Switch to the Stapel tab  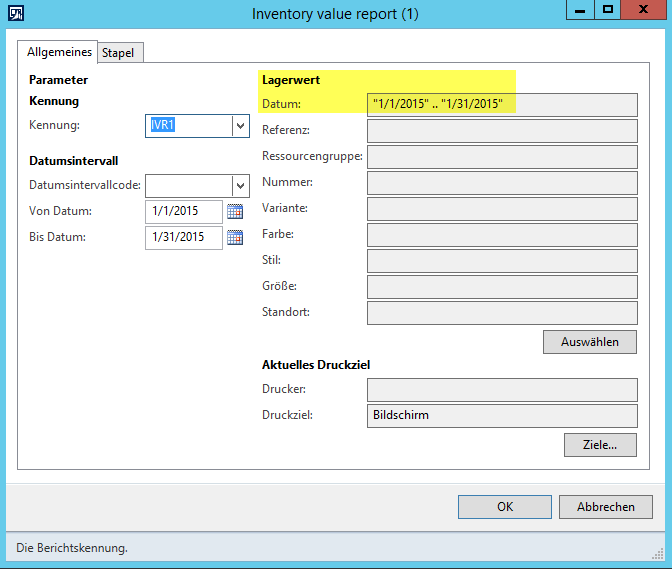point(118,52)
